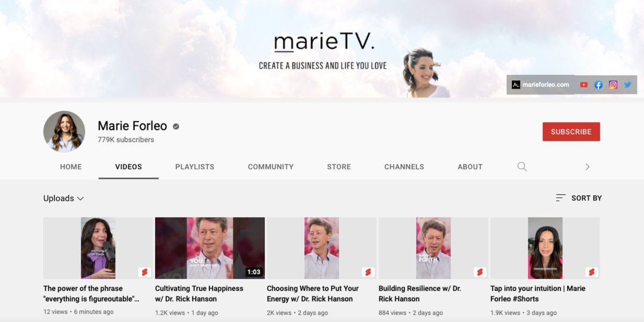Click the verified badge next to Marie Forleo
Image resolution: width=644 pixels, height=322 pixels.
click(x=176, y=127)
